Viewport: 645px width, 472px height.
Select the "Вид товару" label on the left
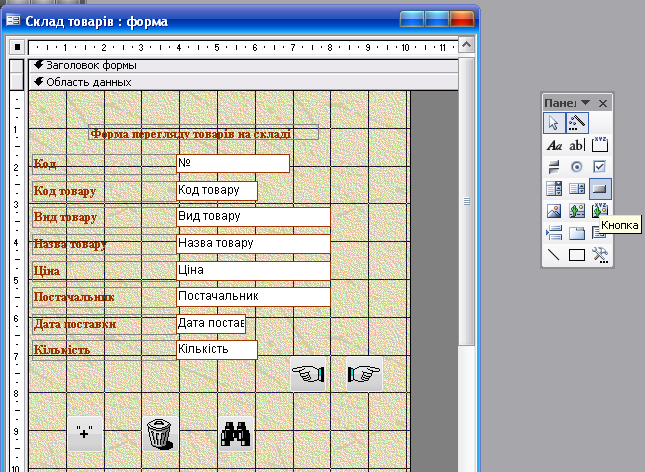[104, 217]
